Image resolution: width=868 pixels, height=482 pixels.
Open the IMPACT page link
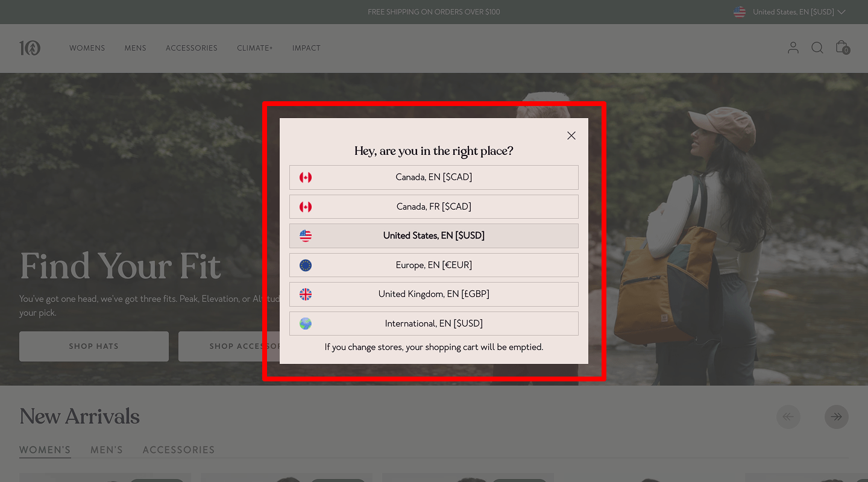(x=306, y=48)
